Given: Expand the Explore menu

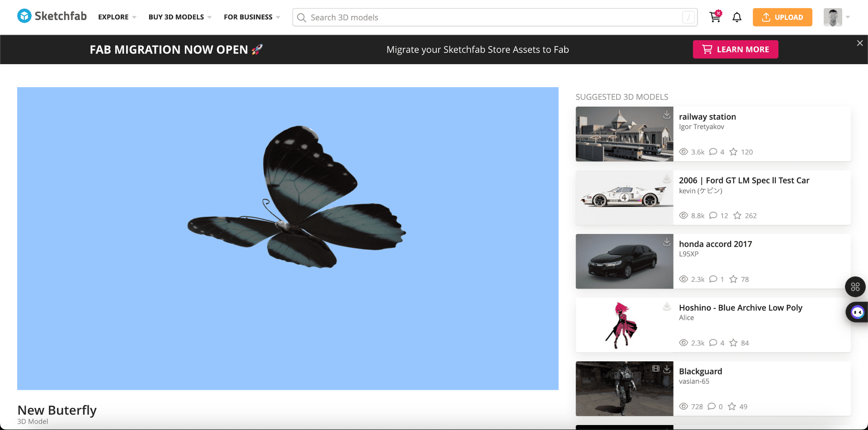Looking at the screenshot, I should 117,17.
